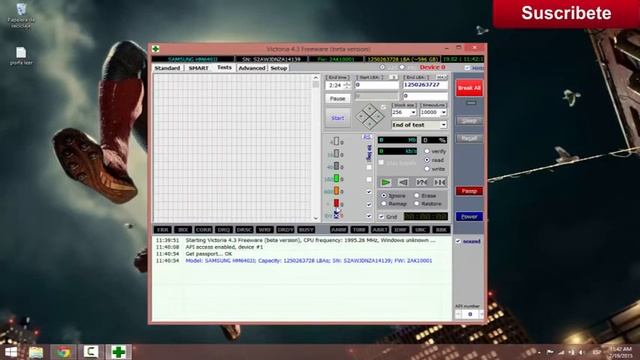Click the second gray block icon

click(337, 153)
